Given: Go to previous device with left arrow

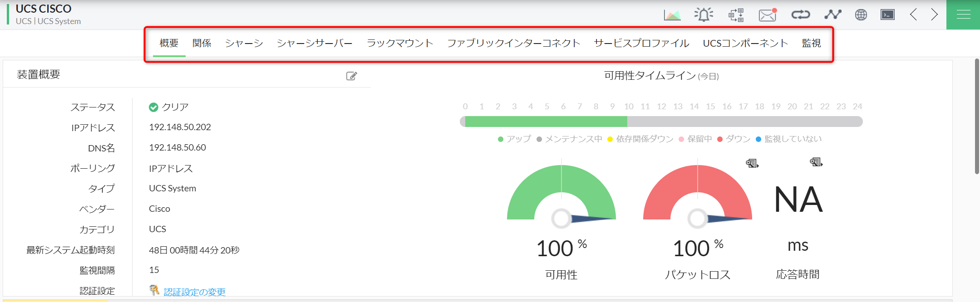Looking at the screenshot, I should coord(913,15).
